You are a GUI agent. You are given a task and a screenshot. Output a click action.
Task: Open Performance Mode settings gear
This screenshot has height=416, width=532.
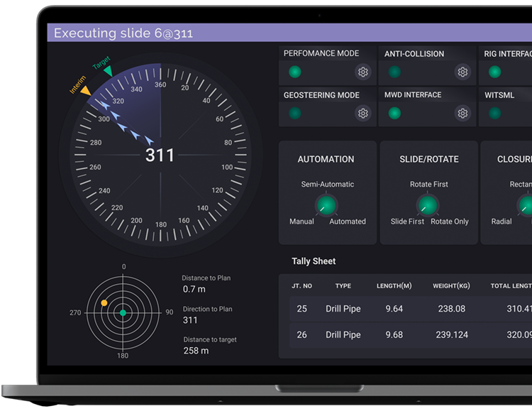pos(362,72)
